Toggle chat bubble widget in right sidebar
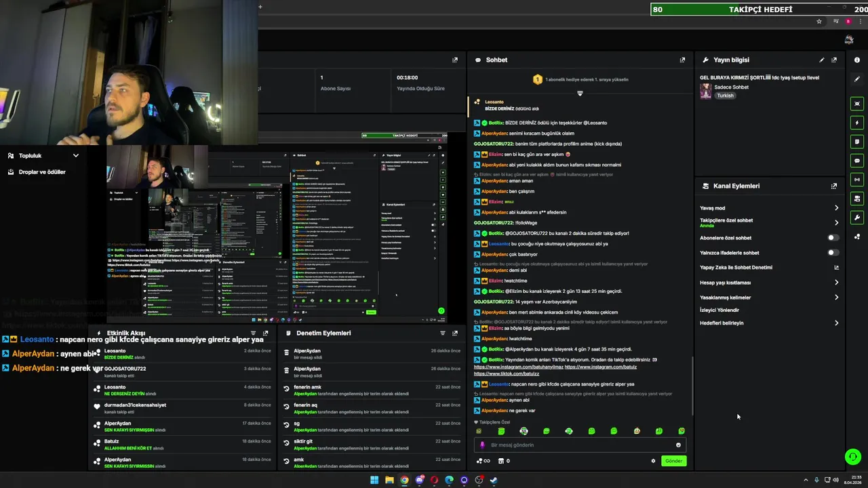The width and height of the screenshot is (868, 488). point(857,161)
